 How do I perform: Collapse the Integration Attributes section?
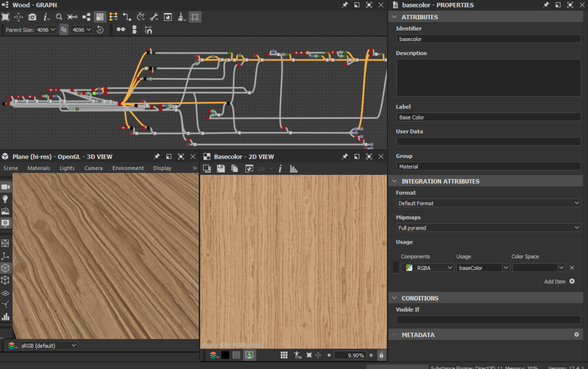coord(394,181)
